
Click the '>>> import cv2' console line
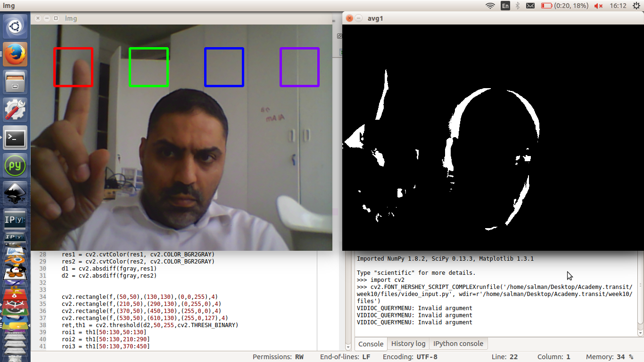coord(380,280)
